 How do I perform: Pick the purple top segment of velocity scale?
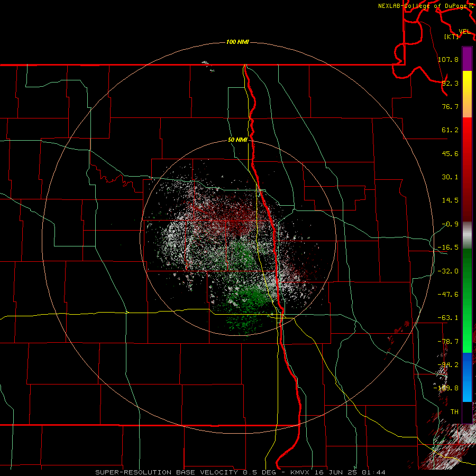467,59
